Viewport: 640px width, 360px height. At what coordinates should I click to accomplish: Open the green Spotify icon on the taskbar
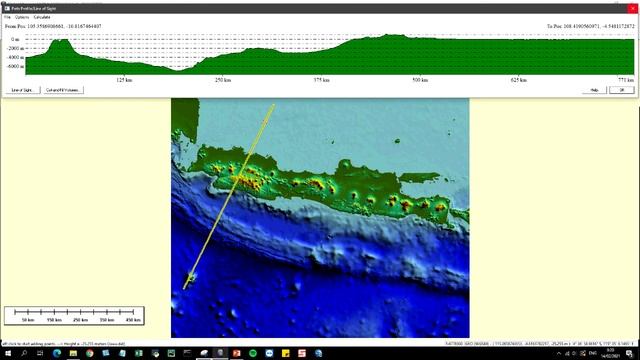[x=253, y=353]
